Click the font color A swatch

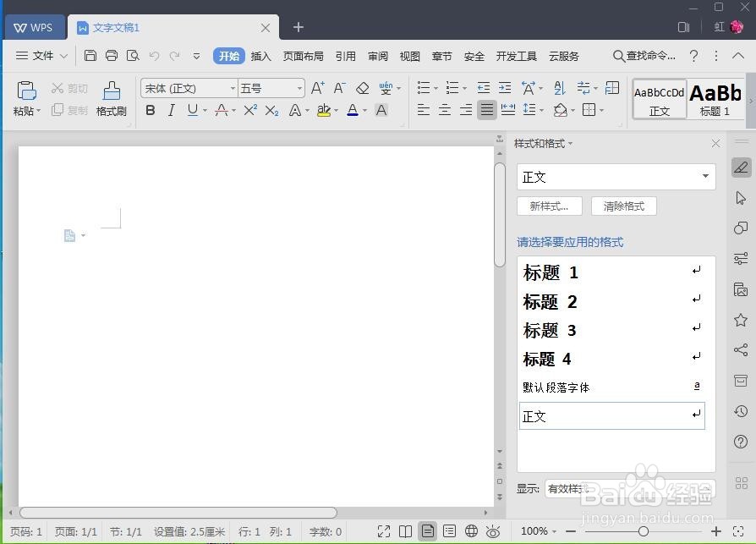(353, 111)
